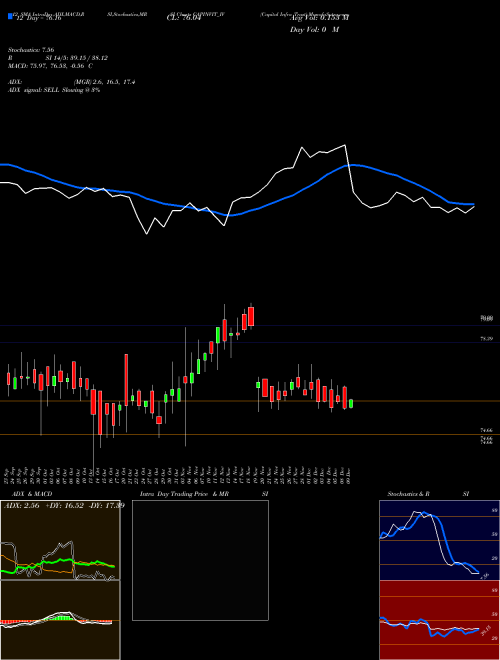Click the '(MGR) 2.6, 16.5, 17.4' ADX values

point(104,82)
